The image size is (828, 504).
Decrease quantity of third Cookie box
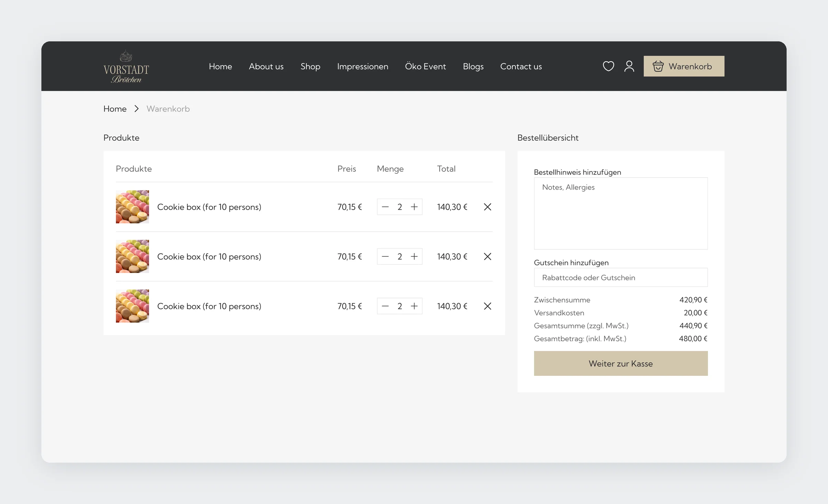tap(385, 306)
